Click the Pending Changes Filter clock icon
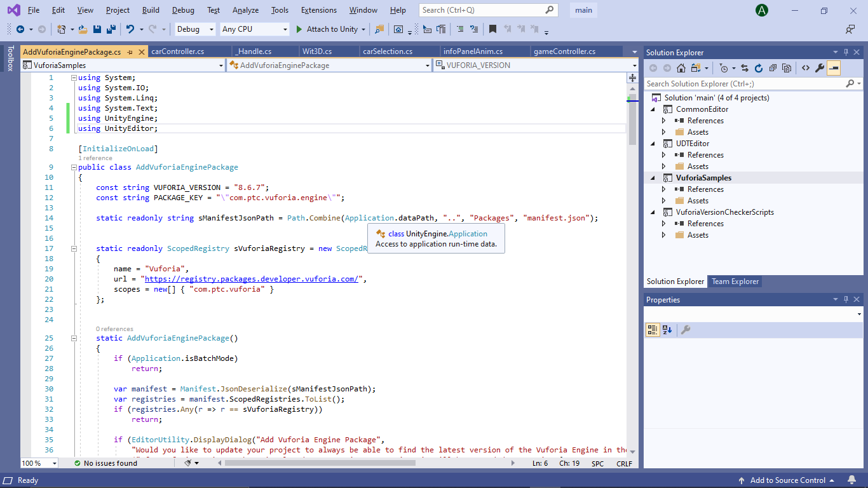Screen dimensions: 868x488 click(724, 68)
